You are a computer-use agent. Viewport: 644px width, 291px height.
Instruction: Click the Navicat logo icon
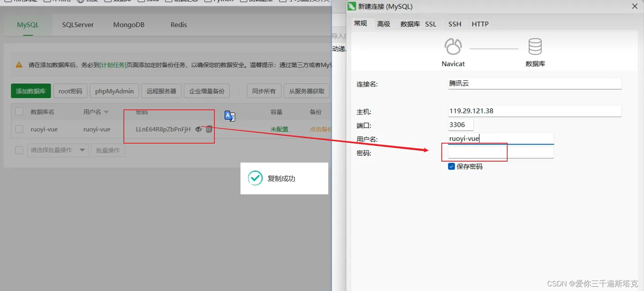(x=453, y=47)
